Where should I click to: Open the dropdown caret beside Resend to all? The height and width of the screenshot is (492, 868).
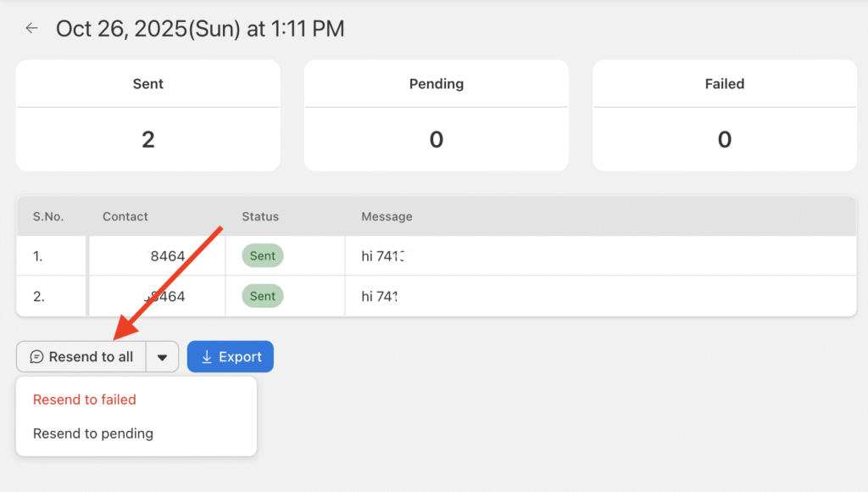pyautogui.click(x=162, y=357)
